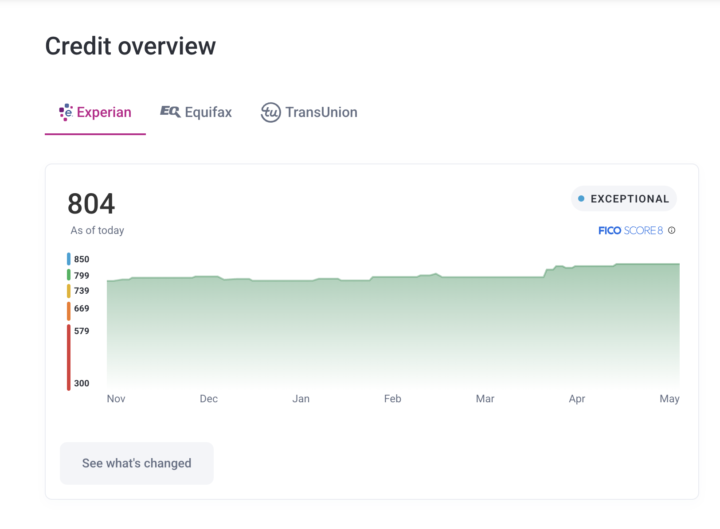Click the Experian logo icon

[x=66, y=112]
